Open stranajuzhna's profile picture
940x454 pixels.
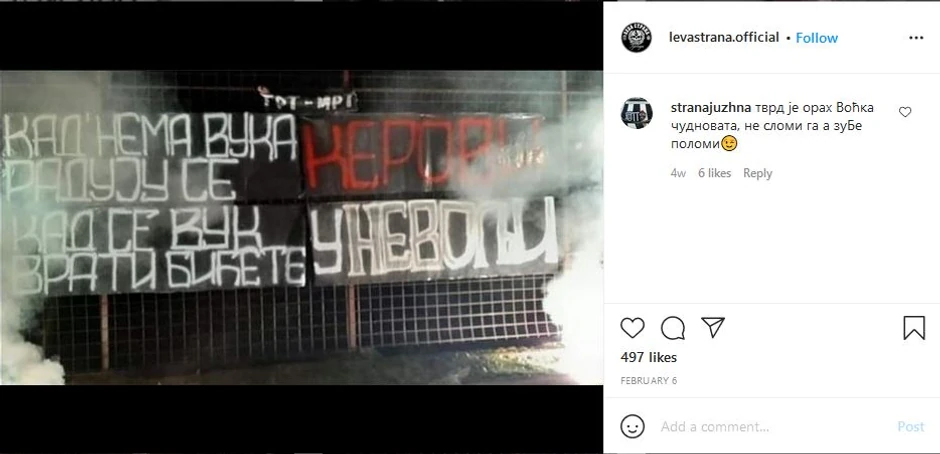(x=637, y=113)
